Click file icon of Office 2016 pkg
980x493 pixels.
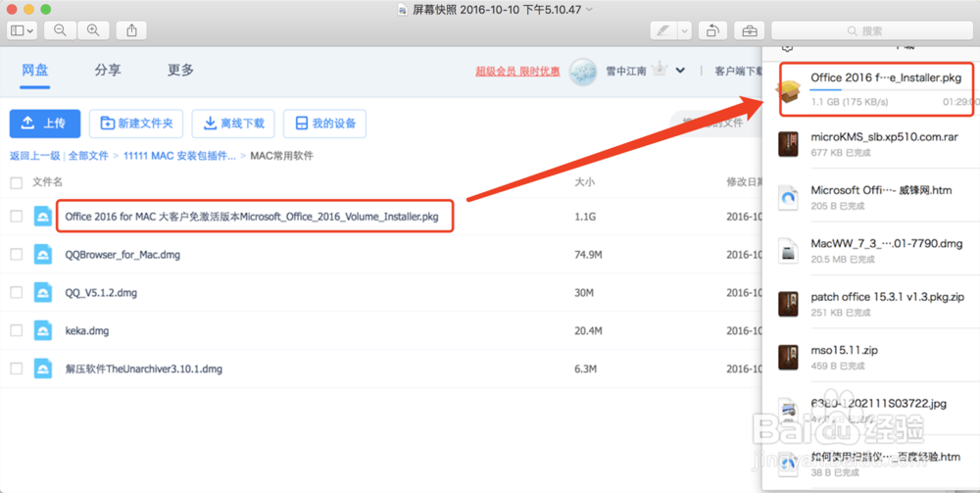click(42, 217)
